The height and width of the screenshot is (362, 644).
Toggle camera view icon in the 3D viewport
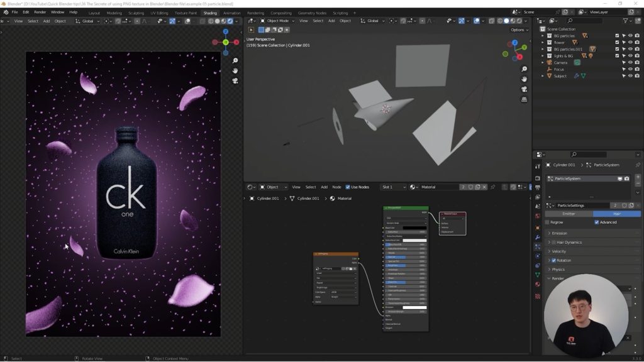[x=525, y=89]
